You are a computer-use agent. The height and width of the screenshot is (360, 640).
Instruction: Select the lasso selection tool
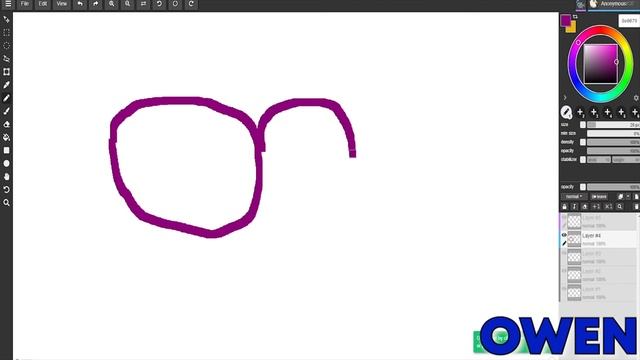pyautogui.click(x=7, y=58)
